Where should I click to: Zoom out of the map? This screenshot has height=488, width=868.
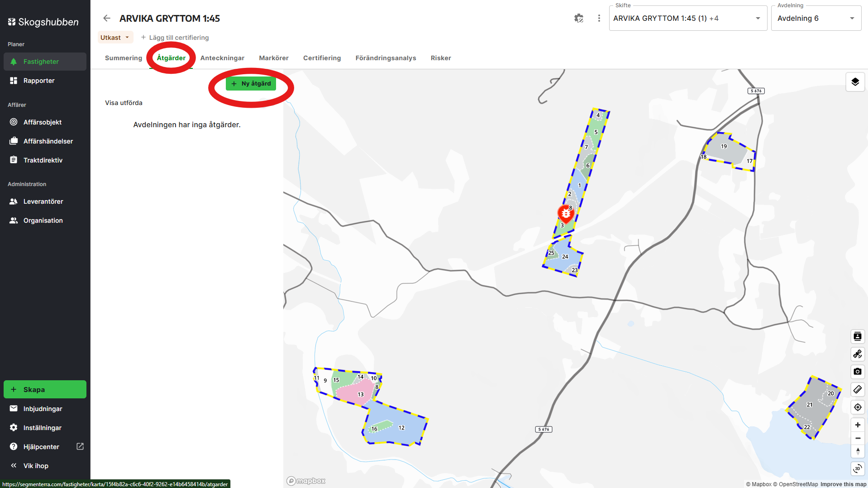pos(858,438)
